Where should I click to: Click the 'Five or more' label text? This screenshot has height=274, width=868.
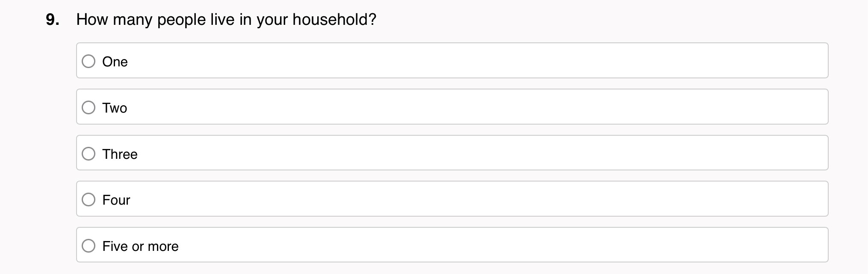click(140, 246)
